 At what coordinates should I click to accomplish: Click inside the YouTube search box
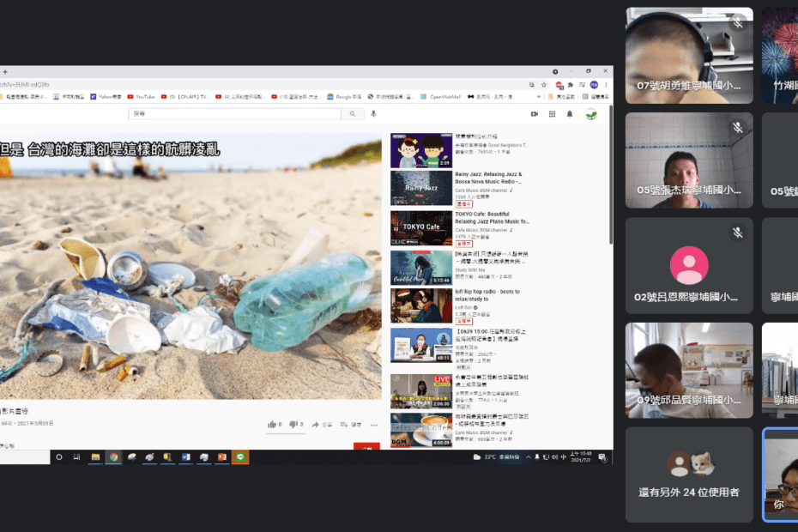pyautogui.click(x=234, y=114)
